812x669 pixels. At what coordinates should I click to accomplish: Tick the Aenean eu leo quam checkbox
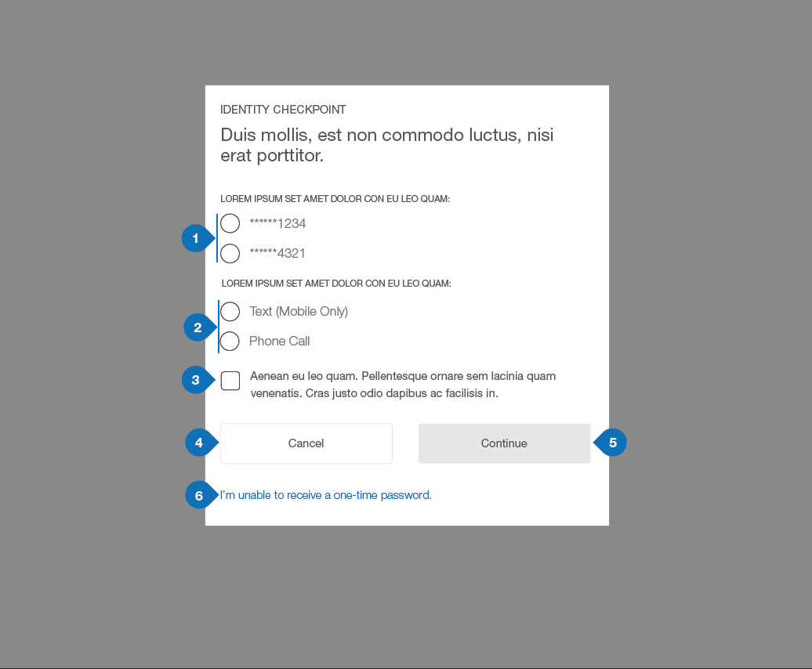point(230,381)
